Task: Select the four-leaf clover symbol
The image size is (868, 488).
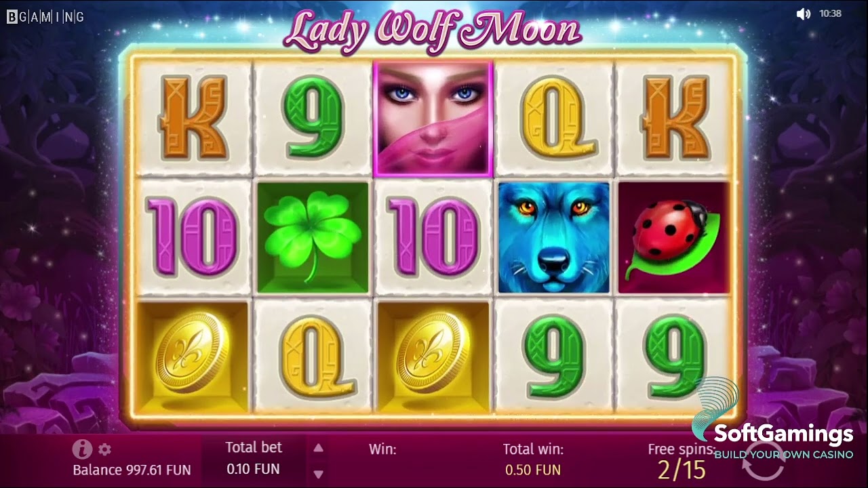Action: (313, 238)
